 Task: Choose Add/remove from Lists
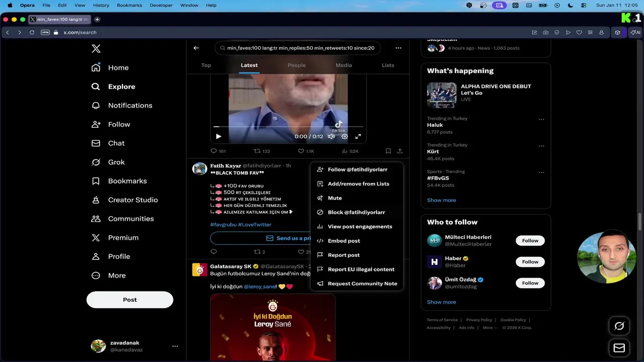tap(357, 184)
